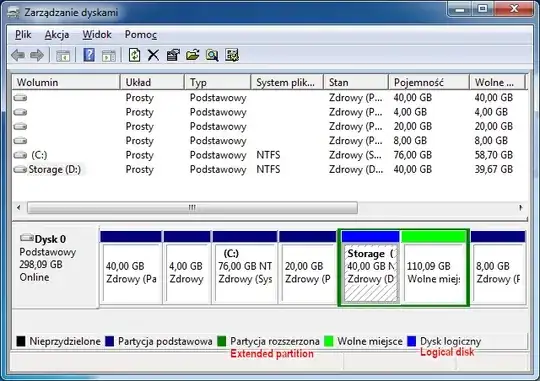This screenshot has width=540, height=381.
Task: Select the 20,00 GB partition block
Action: pyautogui.click(x=308, y=268)
